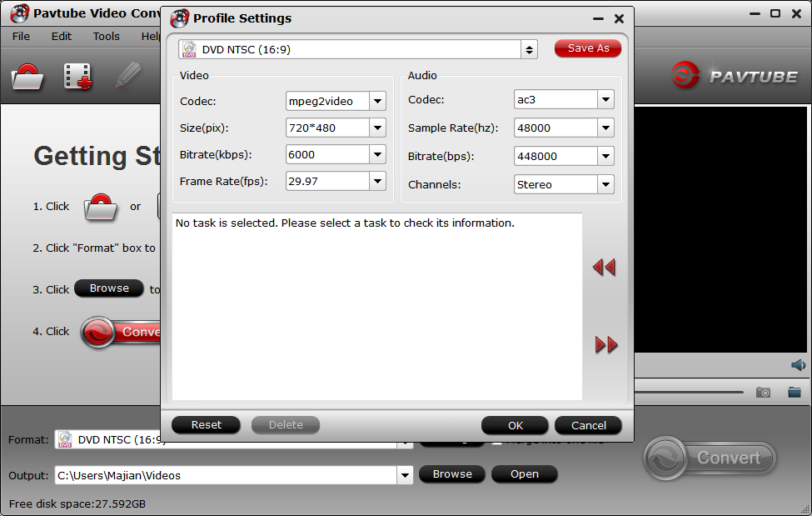Expand the audio Bitrate(bps) dropdown
Screen dimensions: 812x516
(605, 156)
